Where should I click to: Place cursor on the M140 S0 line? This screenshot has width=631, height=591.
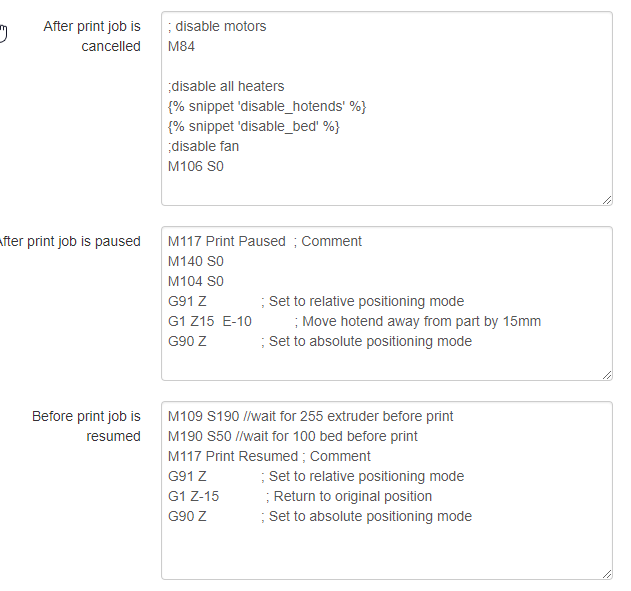196,261
